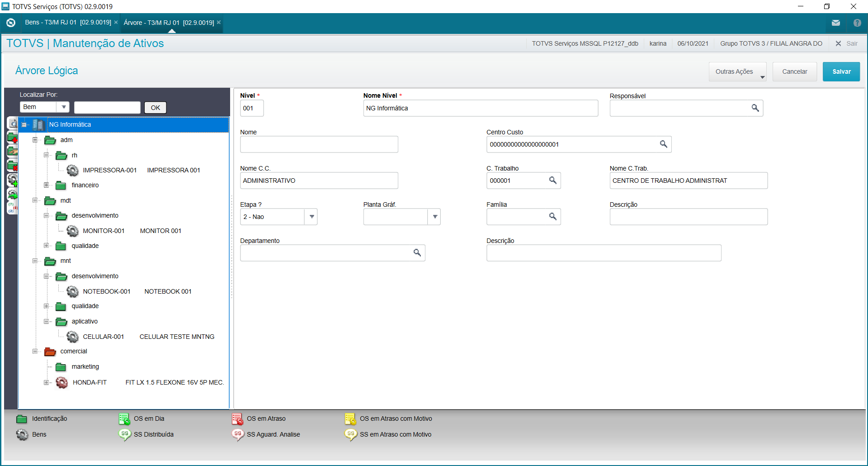Click the 'karina' user entry in header
The height and width of the screenshot is (466, 868).
coord(658,43)
